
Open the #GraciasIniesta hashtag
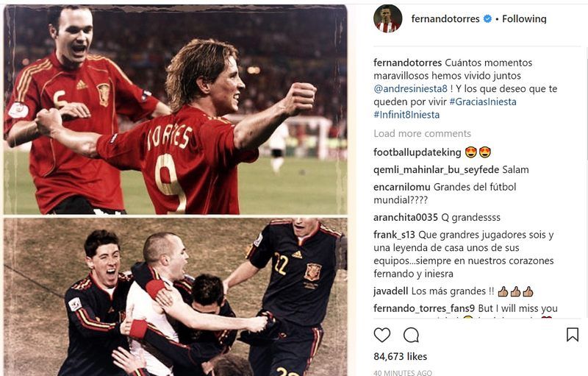483,102
